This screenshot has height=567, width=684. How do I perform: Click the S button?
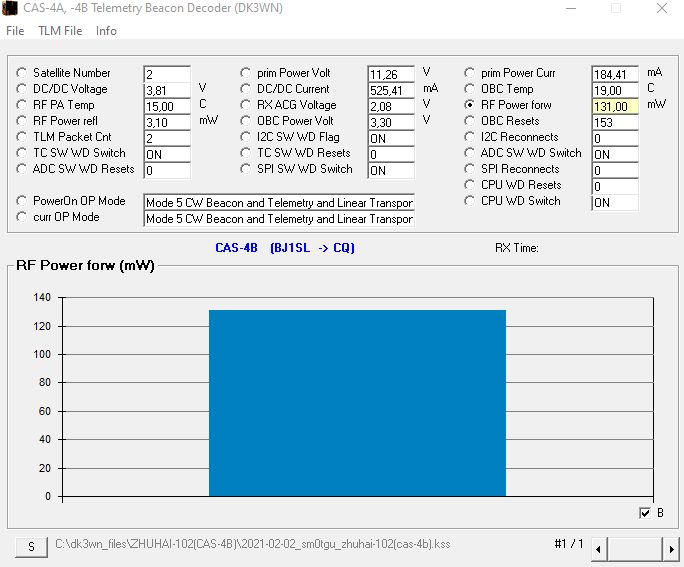[x=31, y=547]
